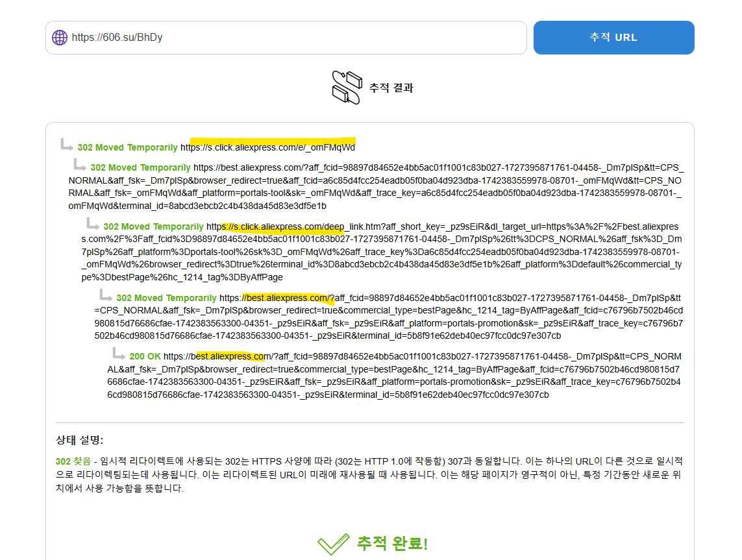Click the deep_link.htm URL ending with hc_1214_tag%3DByAffPage
The width and height of the screenshot is (742, 560).
pyautogui.click(x=382, y=252)
